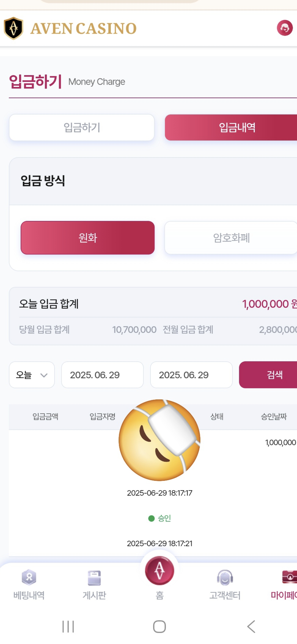The width and height of the screenshot is (297, 644).
Task: Expand the 오늘 period dropdown
Action: pyautogui.click(x=32, y=375)
